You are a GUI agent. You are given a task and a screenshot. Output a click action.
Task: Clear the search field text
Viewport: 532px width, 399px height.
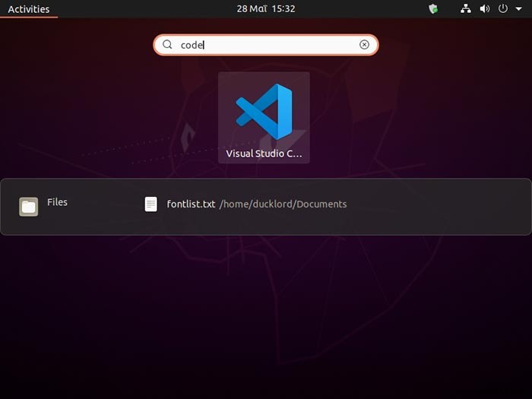[x=364, y=45]
